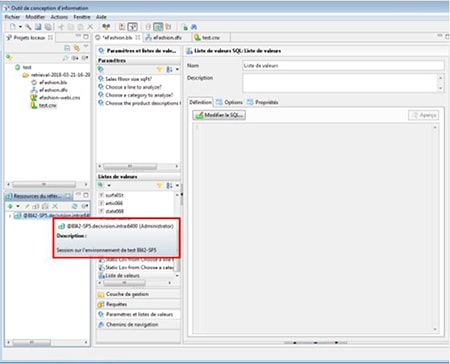This screenshot has width=450, height=364.
Task: Click the Copy toolbar icon
Action: (x=71, y=27)
